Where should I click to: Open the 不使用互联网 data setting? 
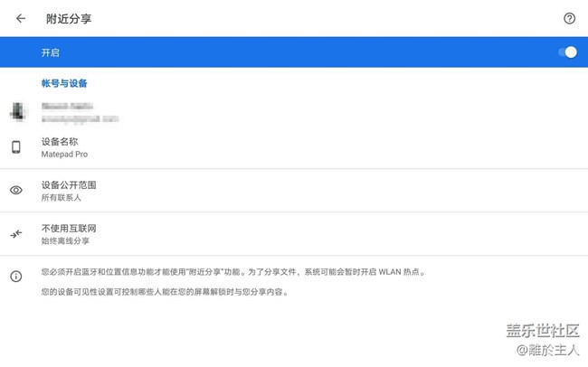pyautogui.click(x=69, y=229)
